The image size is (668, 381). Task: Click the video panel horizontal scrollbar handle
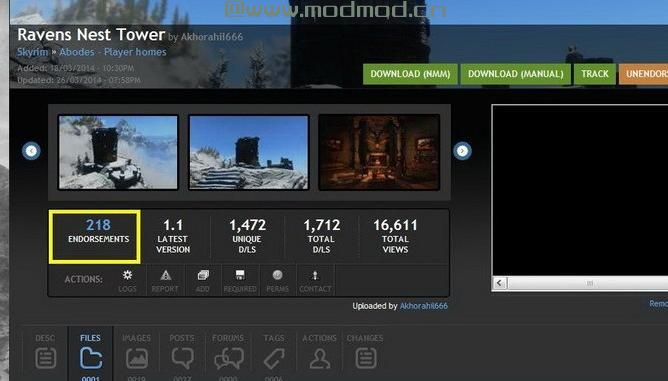(x=590, y=283)
